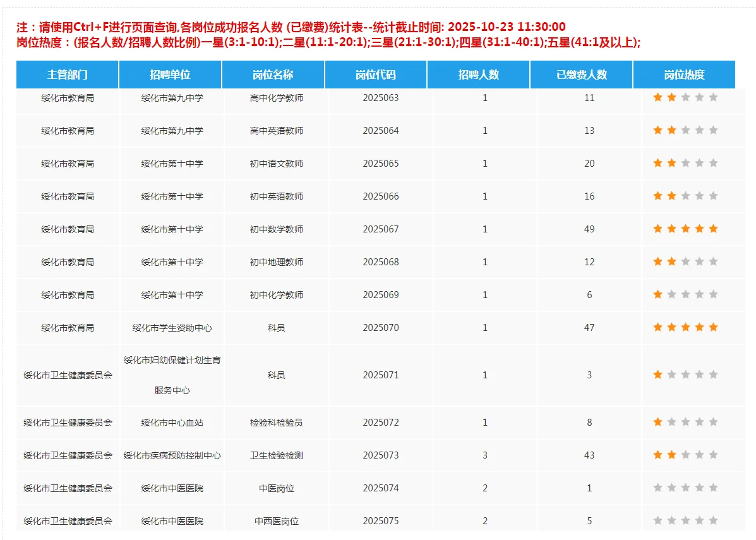
Task: Click recruit count 3 for 卫生检验检测
Action: (x=485, y=455)
